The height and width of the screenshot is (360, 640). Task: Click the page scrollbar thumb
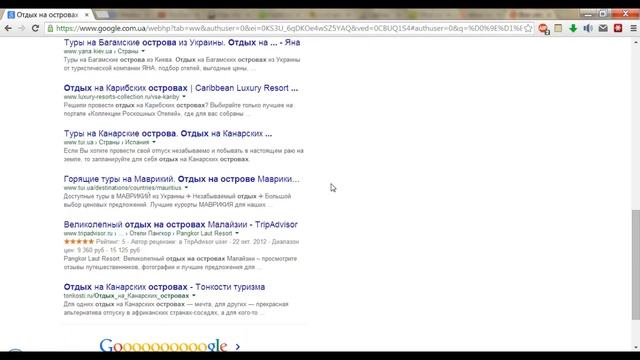coord(636,264)
